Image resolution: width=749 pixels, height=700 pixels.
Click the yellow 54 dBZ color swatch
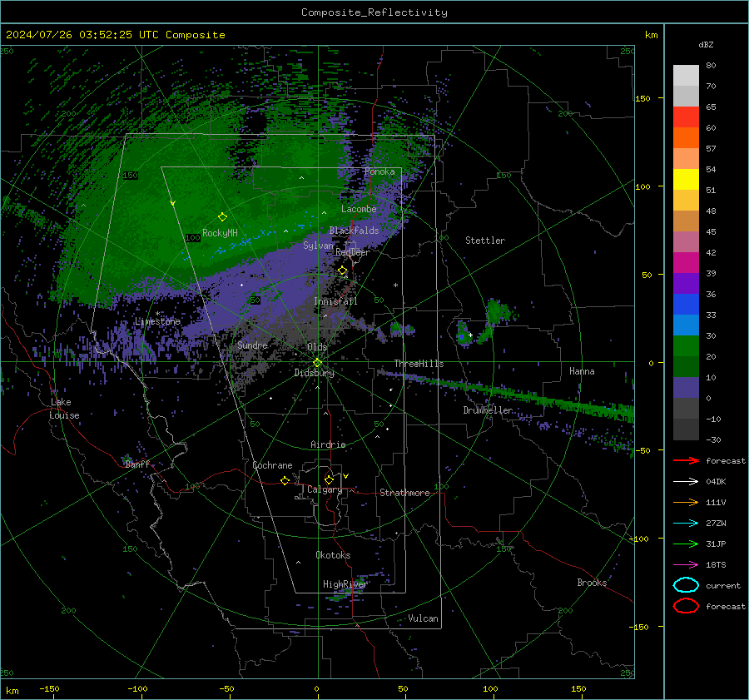tap(686, 180)
